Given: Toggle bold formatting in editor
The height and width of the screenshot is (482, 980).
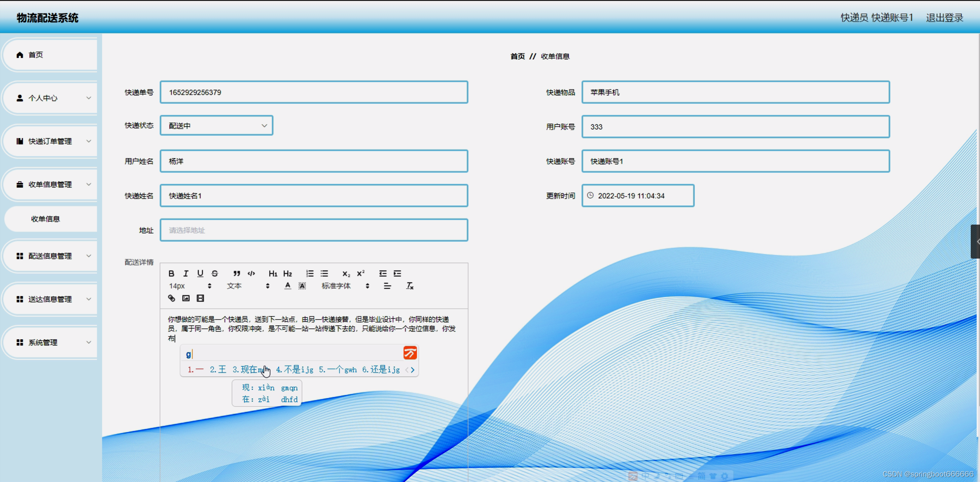Looking at the screenshot, I should click(171, 274).
